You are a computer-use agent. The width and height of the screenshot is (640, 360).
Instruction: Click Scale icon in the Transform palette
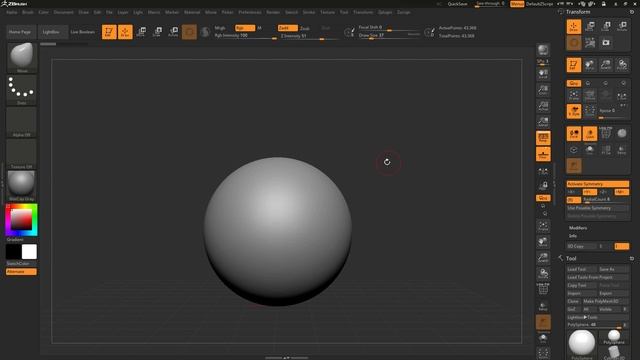point(606,27)
